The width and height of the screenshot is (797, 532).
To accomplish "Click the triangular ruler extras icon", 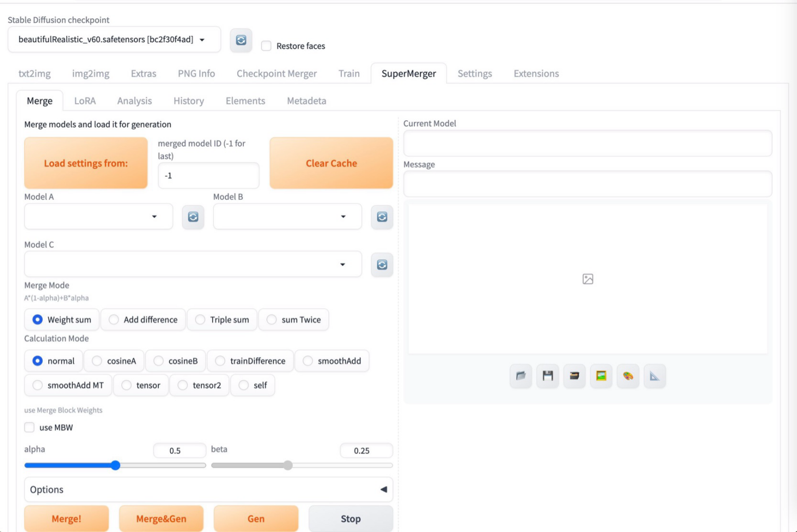I will point(655,376).
